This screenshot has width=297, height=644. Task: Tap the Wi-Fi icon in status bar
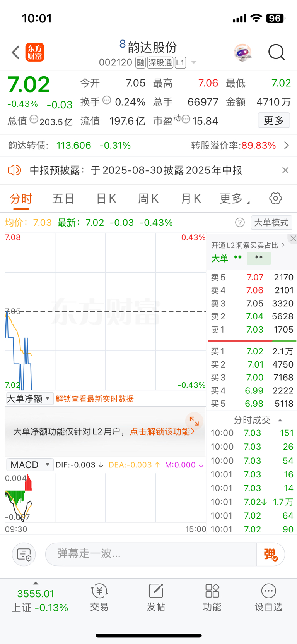click(256, 18)
